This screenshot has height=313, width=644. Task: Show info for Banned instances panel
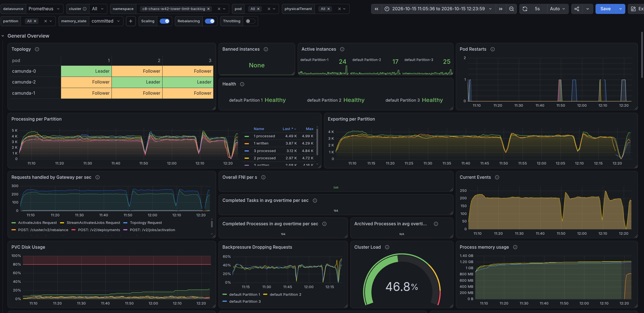266,49
